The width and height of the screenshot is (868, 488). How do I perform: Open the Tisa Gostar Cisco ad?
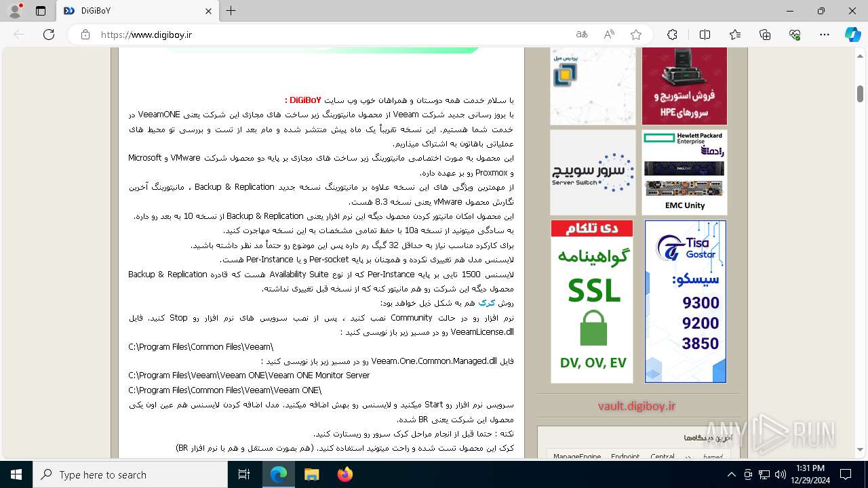685,302
